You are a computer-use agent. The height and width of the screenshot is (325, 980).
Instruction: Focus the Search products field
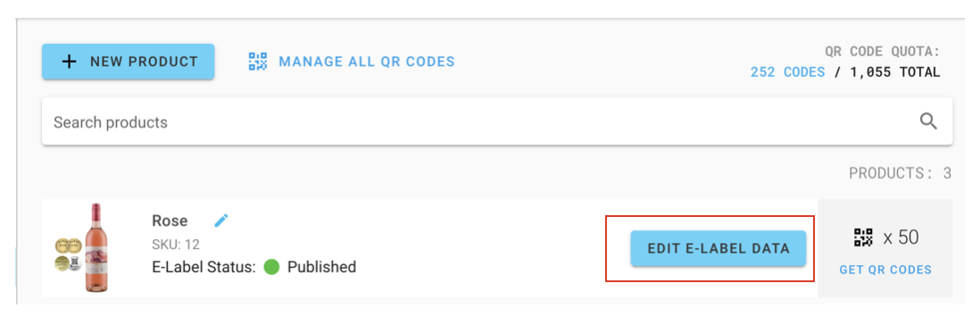[497, 121]
